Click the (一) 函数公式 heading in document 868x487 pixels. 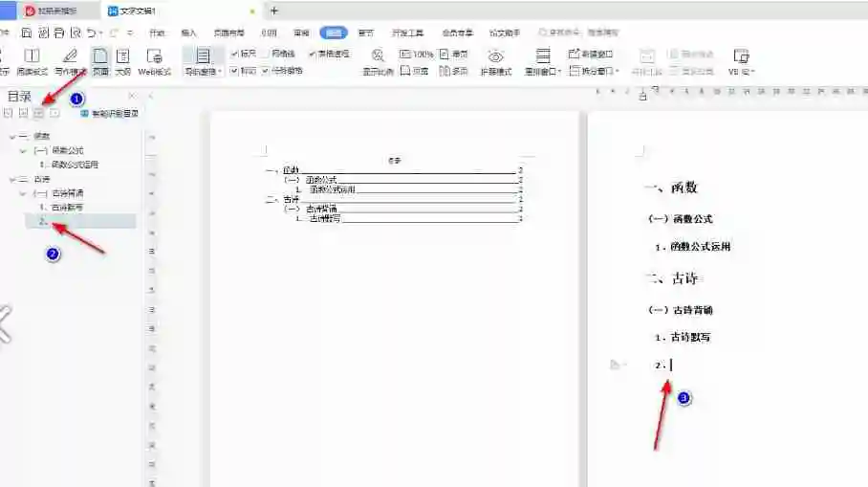[x=681, y=219]
